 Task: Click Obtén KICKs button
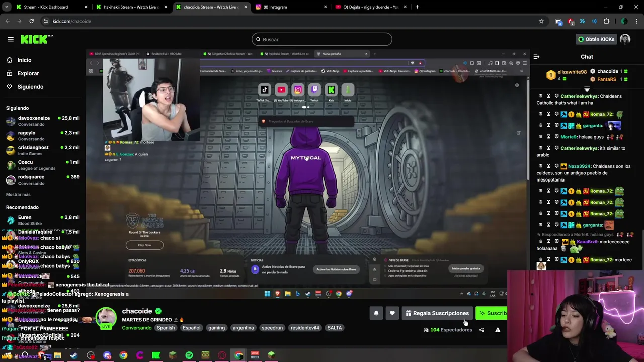[x=596, y=39]
